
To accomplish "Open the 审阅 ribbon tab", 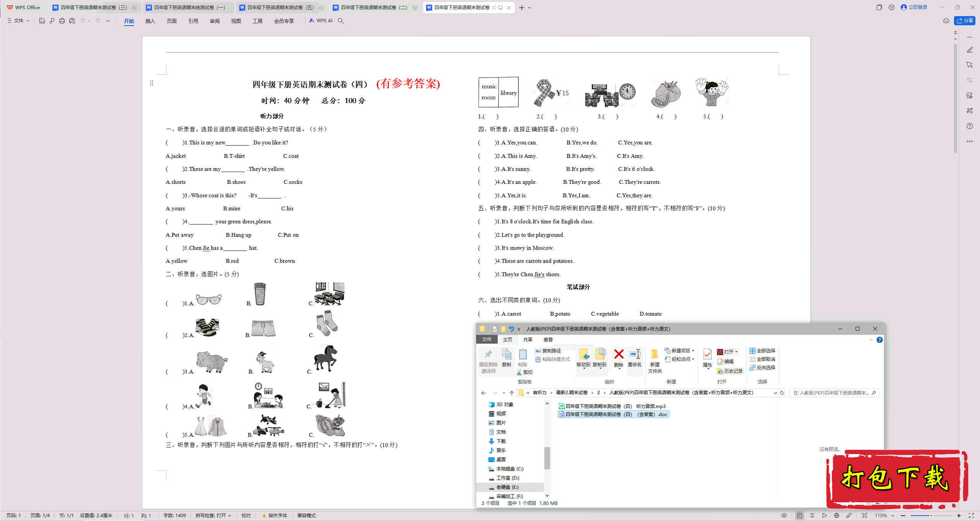I will tap(214, 21).
